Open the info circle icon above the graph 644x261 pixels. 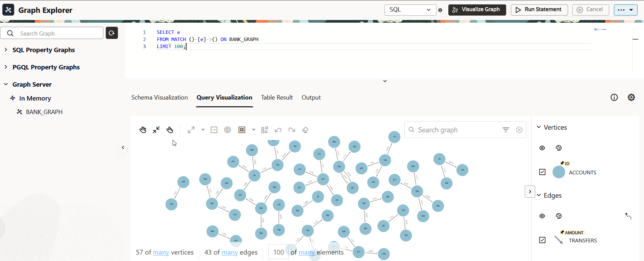tap(614, 97)
